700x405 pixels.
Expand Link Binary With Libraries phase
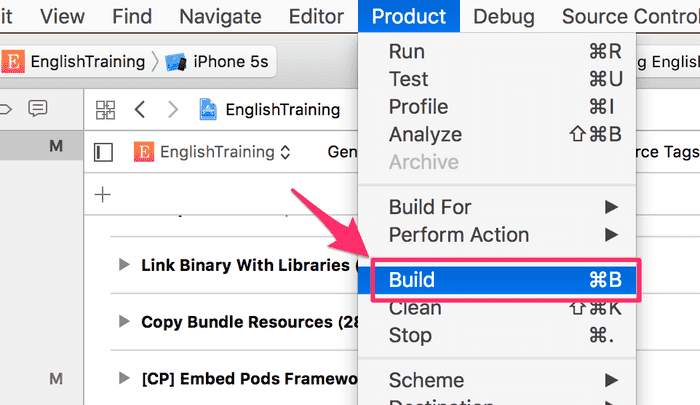pyautogui.click(x=124, y=265)
